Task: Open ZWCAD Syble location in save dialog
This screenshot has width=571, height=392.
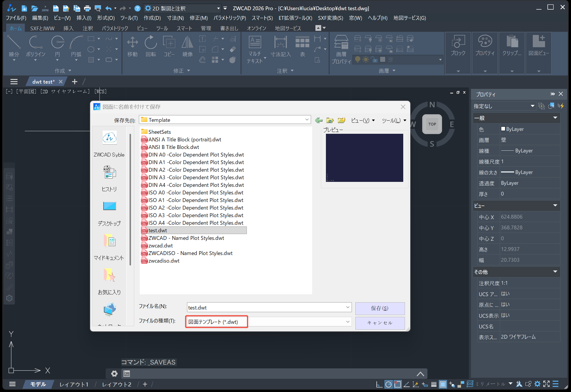Action: [109, 143]
